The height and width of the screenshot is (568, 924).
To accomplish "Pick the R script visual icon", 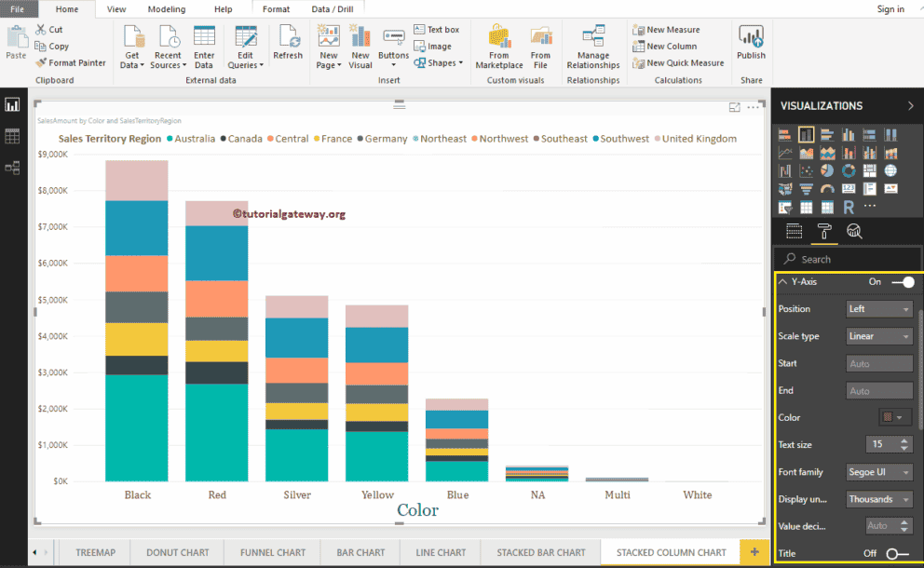I will 849,207.
